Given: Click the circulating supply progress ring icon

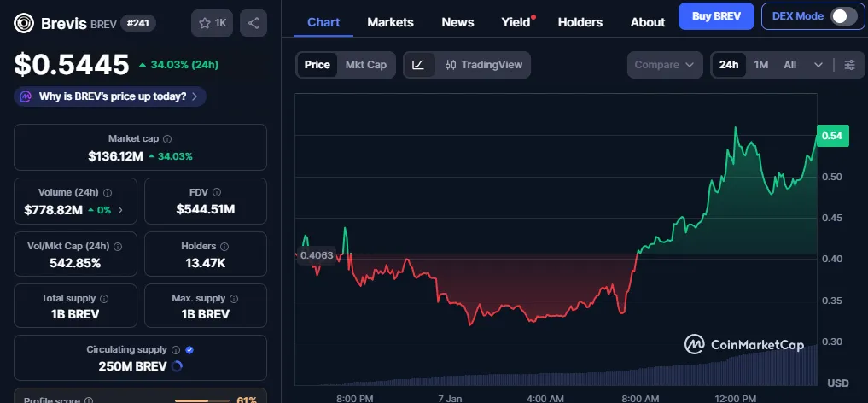Looking at the screenshot, I should tap(177, 366).
